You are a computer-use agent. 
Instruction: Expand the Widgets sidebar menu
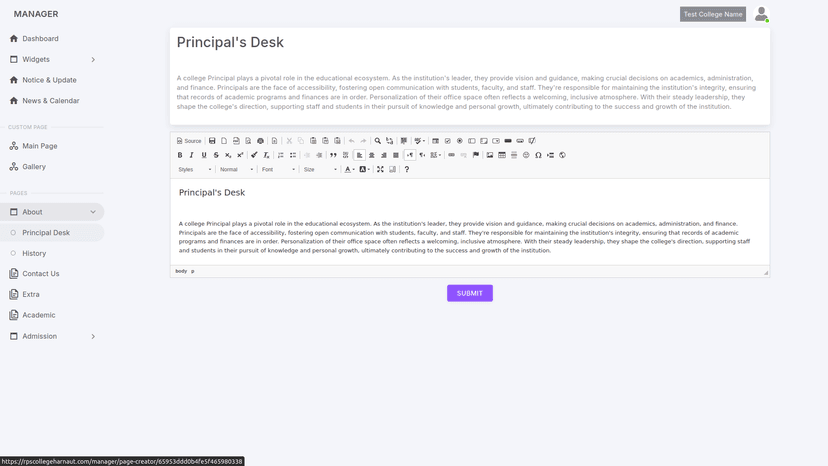(52, 59)
